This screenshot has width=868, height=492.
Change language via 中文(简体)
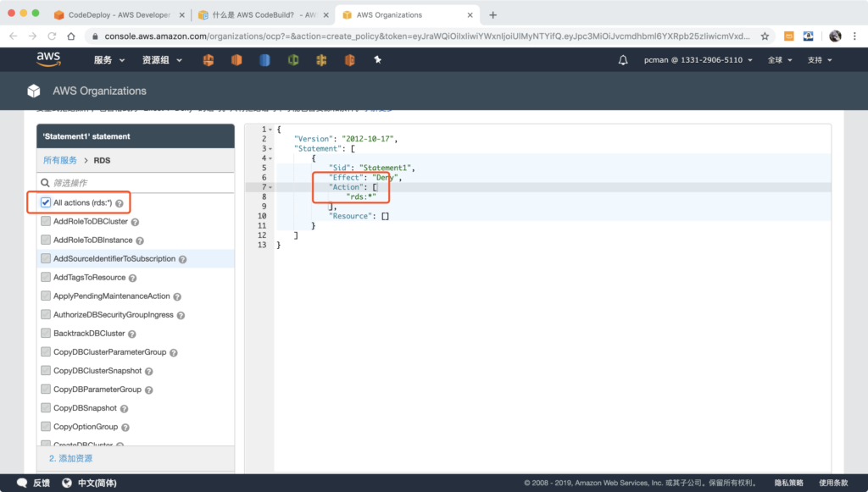pos(89,483)
